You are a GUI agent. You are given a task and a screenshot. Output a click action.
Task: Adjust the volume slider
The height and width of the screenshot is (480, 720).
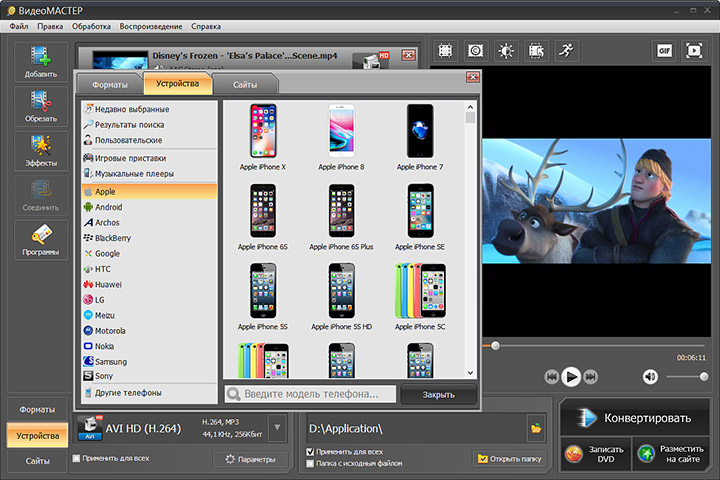click(x=688, y=376)
